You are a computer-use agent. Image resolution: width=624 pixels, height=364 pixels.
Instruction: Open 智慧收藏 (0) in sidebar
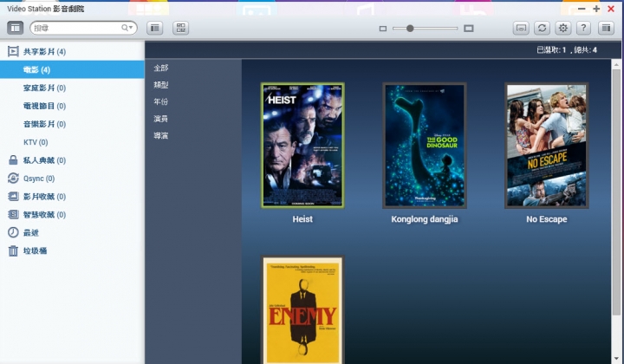pos(72,214)
